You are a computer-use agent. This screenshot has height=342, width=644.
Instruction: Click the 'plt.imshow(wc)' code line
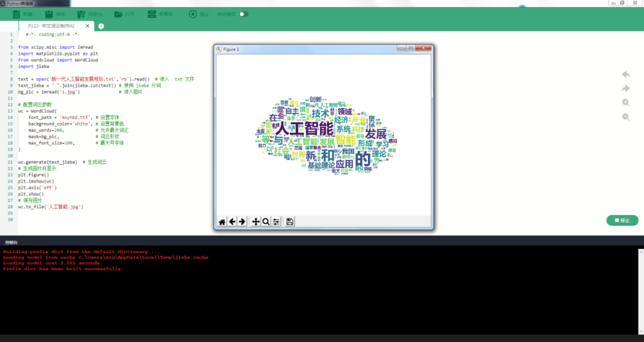point(36,181)
